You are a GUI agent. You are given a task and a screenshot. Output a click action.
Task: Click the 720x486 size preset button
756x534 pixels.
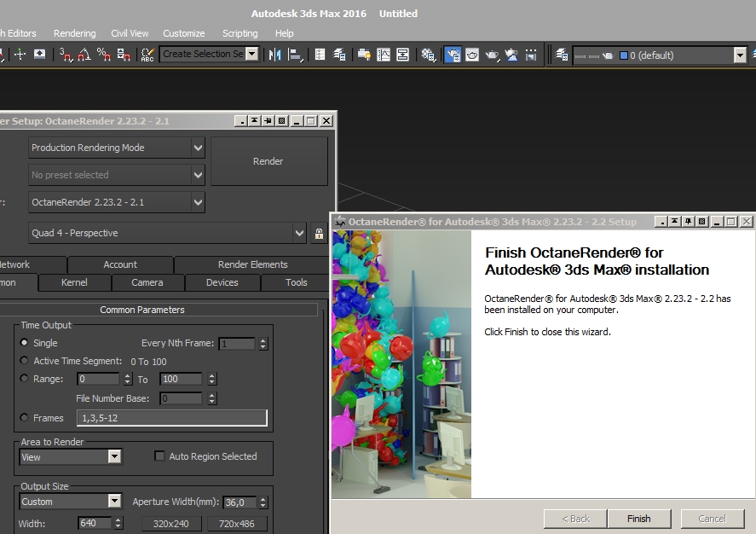click(237, 524)
